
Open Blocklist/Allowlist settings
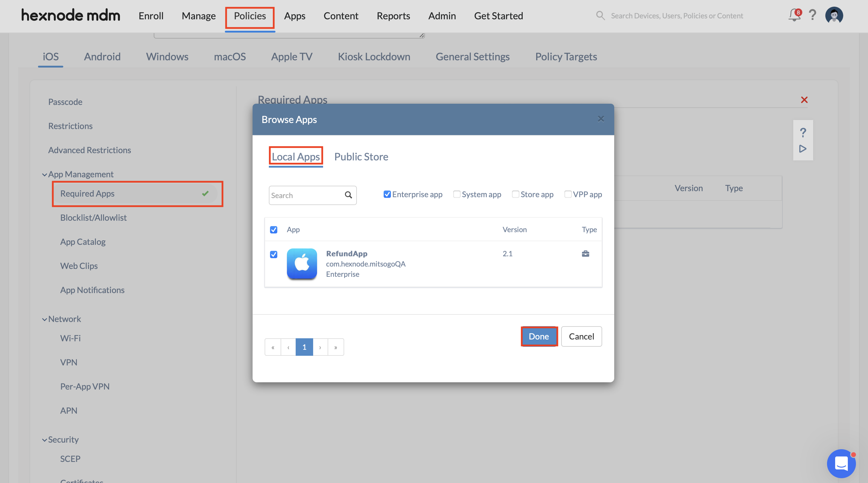point(93,217)
